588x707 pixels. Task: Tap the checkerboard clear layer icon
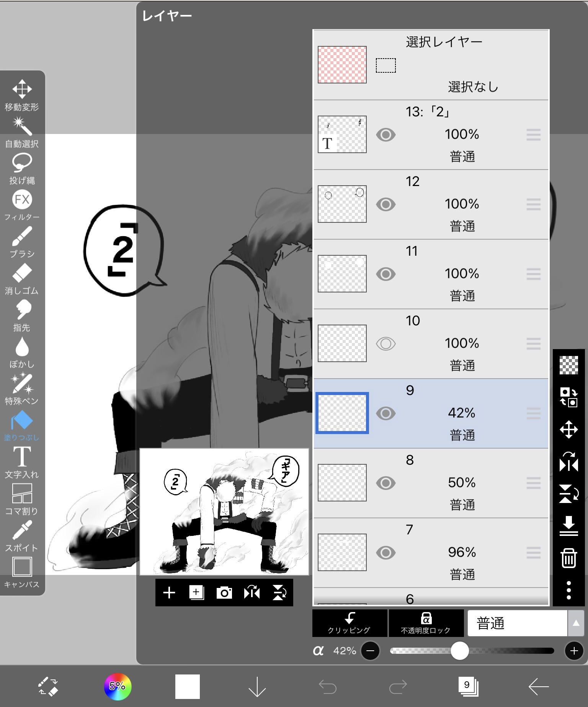click(569, 365)
